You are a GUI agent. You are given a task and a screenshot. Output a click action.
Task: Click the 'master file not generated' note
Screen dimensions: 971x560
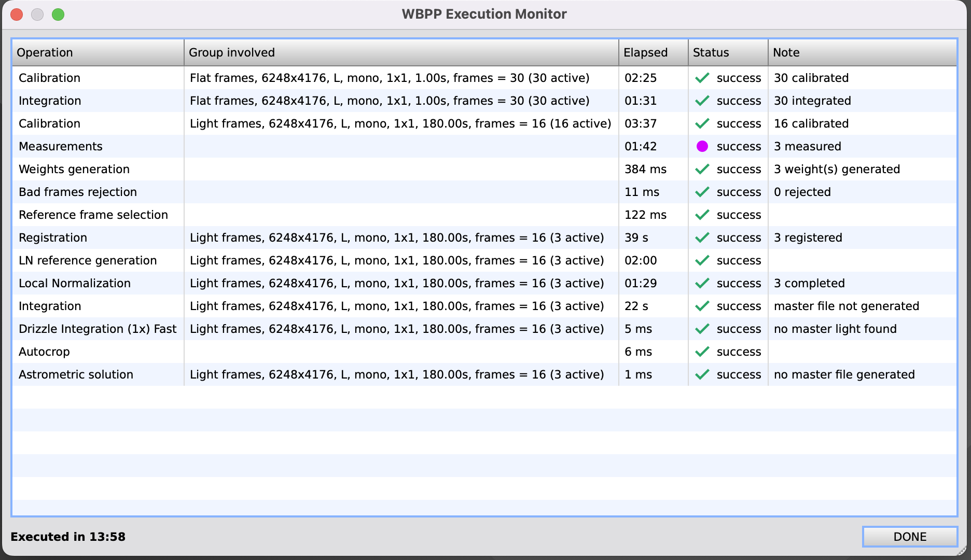tap(846, 306)
